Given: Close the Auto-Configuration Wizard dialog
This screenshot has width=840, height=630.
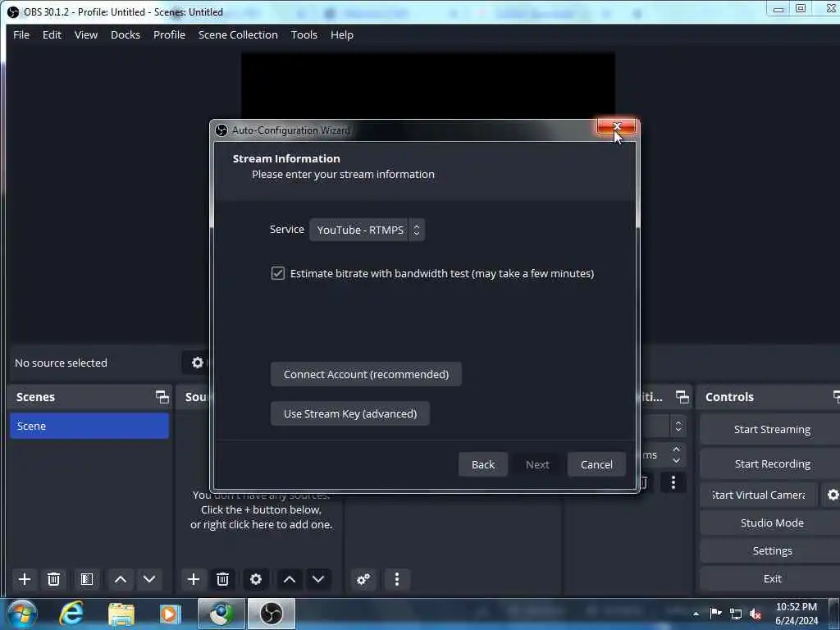Looking at the screenshot, I should [x=617, y=126].
